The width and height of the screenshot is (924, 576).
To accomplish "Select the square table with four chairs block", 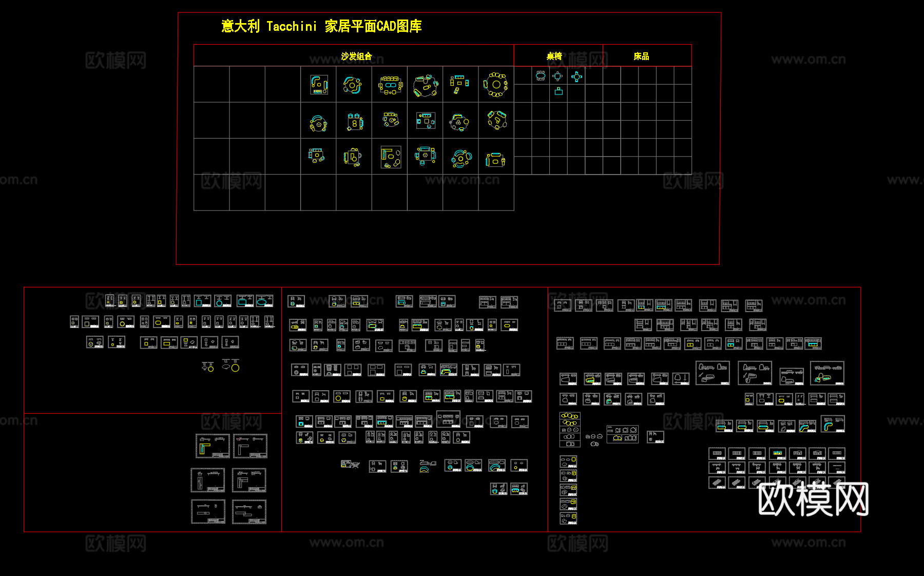I will (557, 77).
